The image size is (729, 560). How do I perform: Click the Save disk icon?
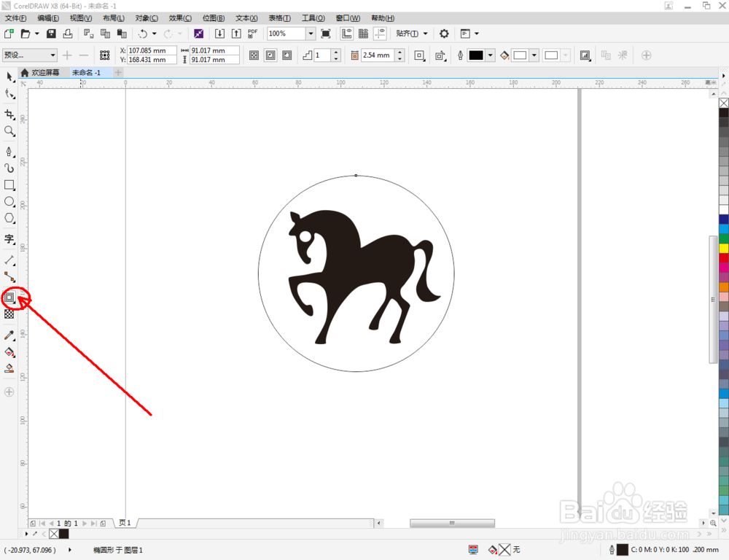[x=51, y=34]
